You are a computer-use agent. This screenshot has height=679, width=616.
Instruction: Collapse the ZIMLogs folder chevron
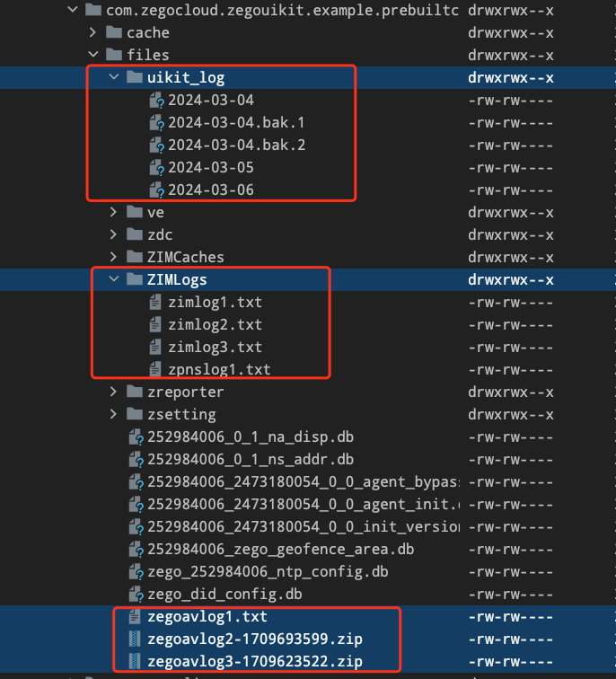(114, 279)
